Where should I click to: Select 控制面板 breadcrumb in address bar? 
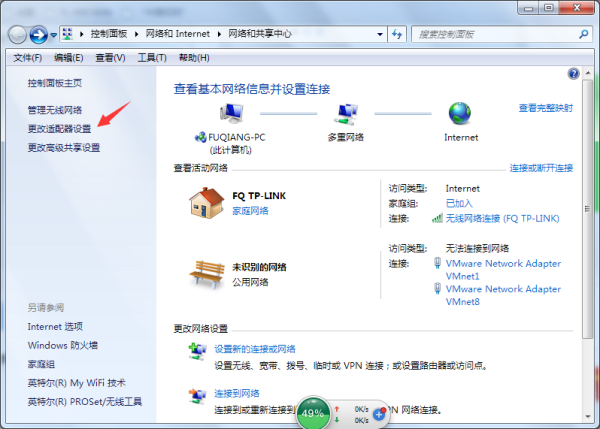(x=109, y=34)
